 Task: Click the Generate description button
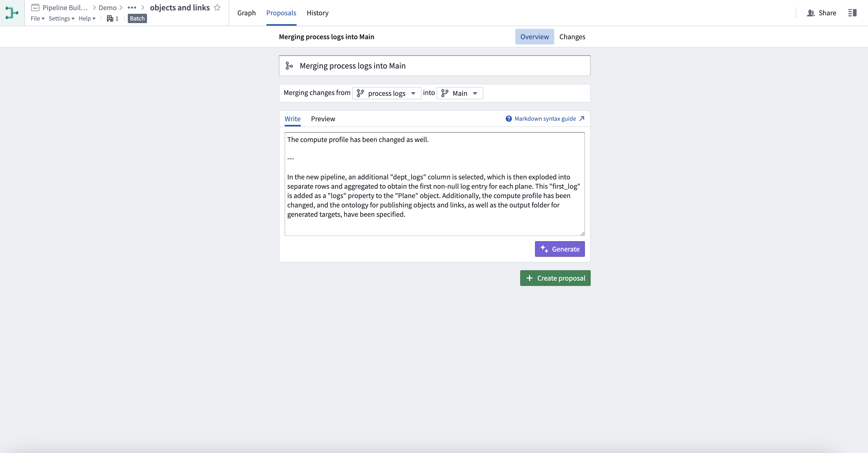(560, 249)
